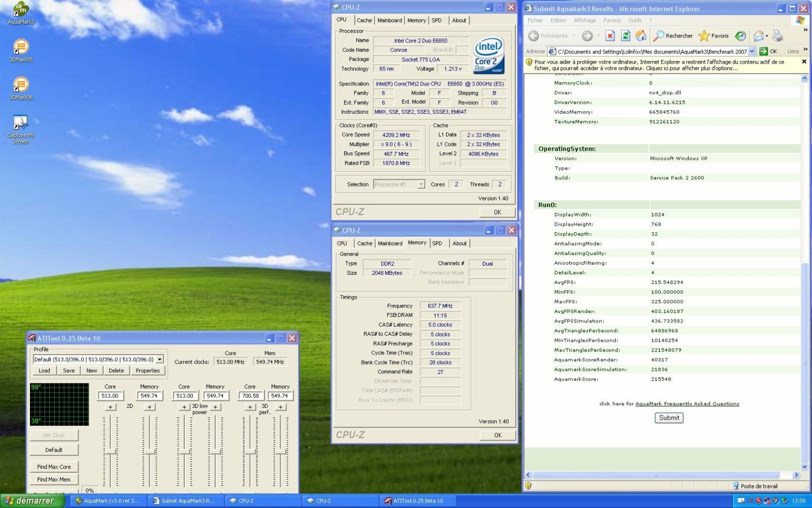Click the 3D low power Memory slider thumb

(x=215, y=451)
